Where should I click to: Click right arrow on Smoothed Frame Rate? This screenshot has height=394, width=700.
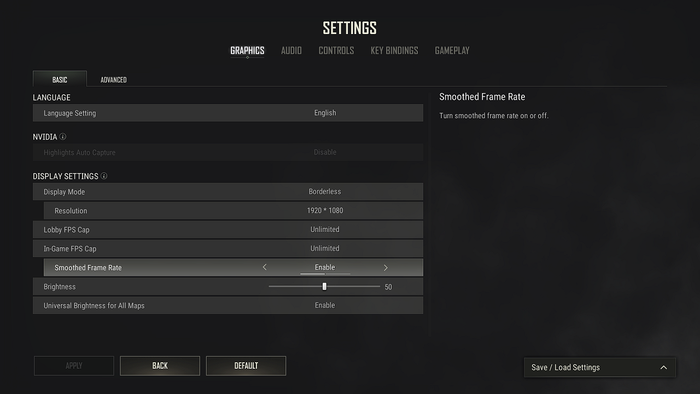[386, 267]
